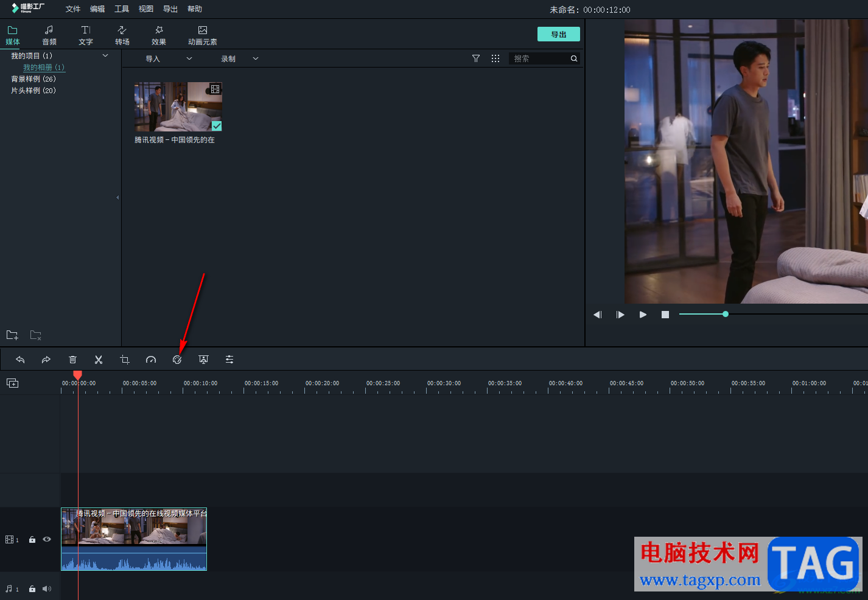Click the preview progress slider handle
Image resolution: width=868 pixels, height=600 pixels.
coord(726,314)
